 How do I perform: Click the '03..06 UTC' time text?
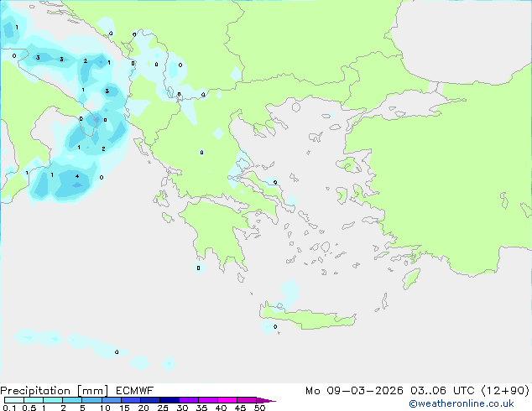[442, 391]
